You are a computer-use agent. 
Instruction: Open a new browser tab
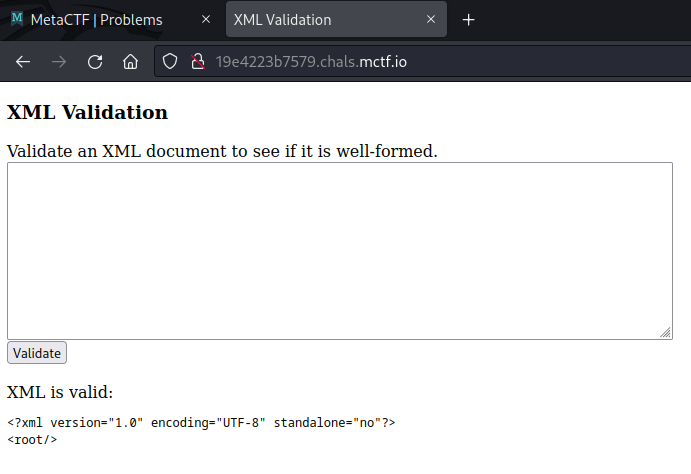pyautogui.click(x=468, y=20)
